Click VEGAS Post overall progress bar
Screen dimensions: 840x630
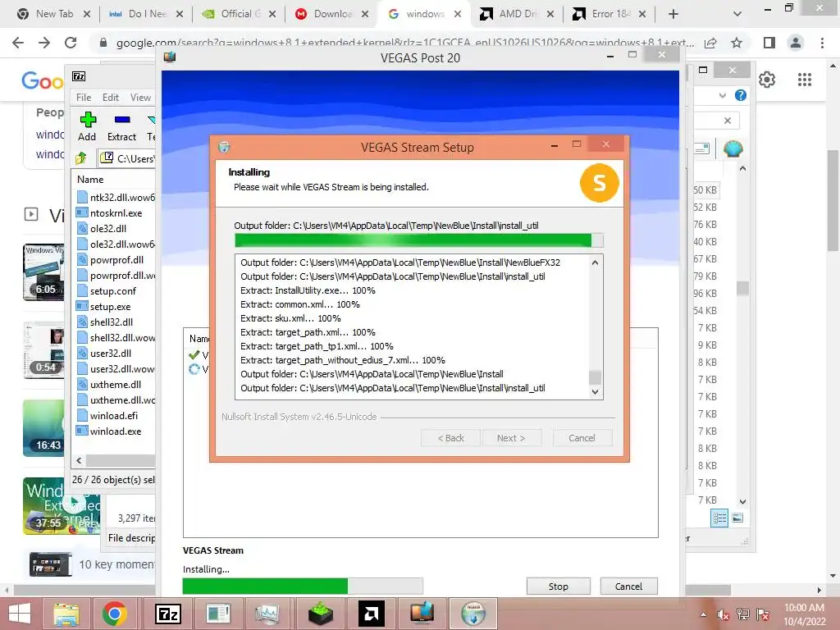[303, 586]
